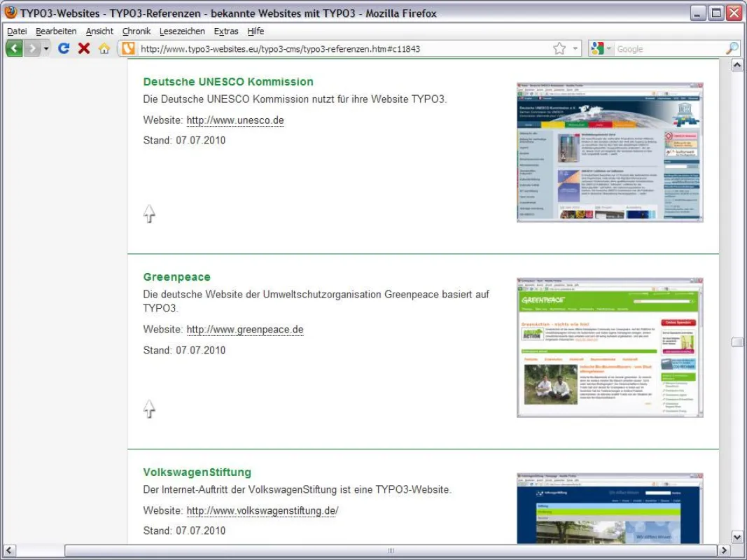Click the horizontal scrollbar thumb

391,550
